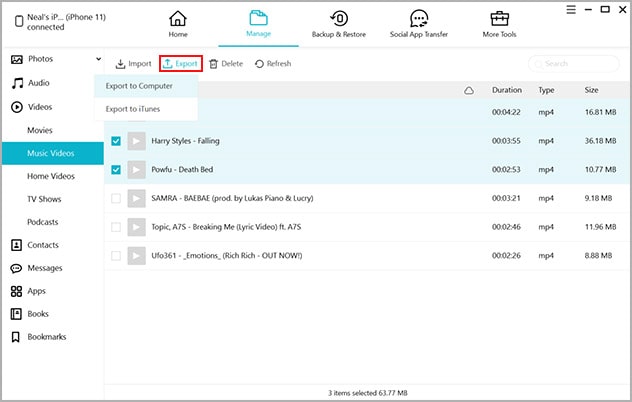Viewport: 632px width, 402px height.
Task: Open Backup & Restore icon
Action: tap(339, 19)
